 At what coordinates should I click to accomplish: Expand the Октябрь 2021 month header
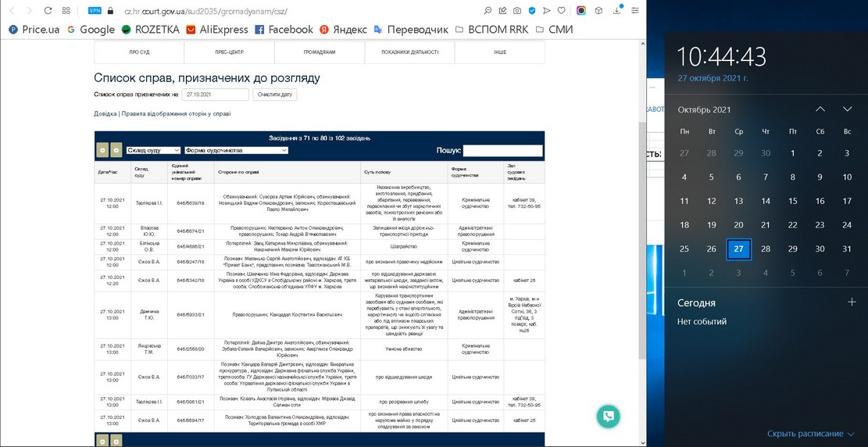point(705,109)
